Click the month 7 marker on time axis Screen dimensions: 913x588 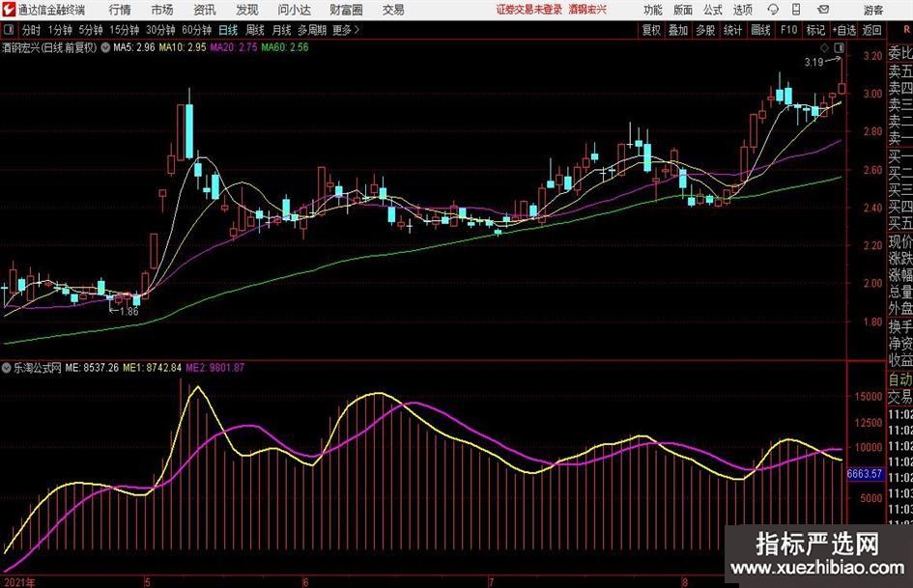[491, 582]
